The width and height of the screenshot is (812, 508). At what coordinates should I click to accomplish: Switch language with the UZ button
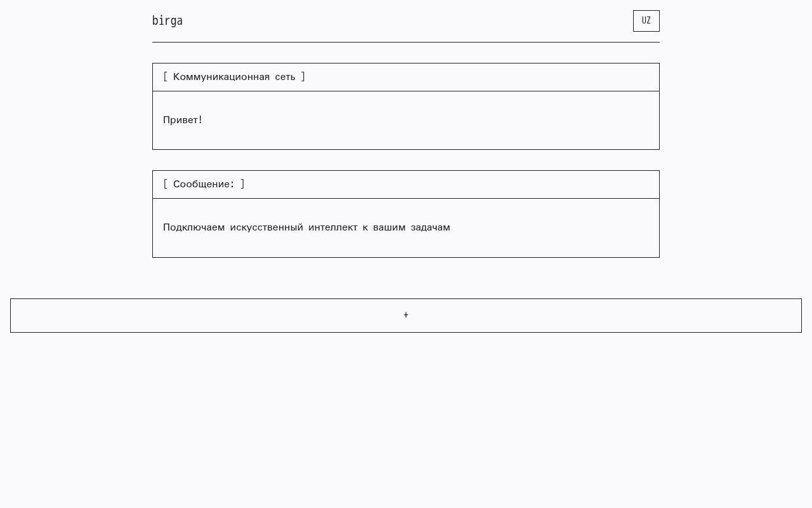point(646,21)
